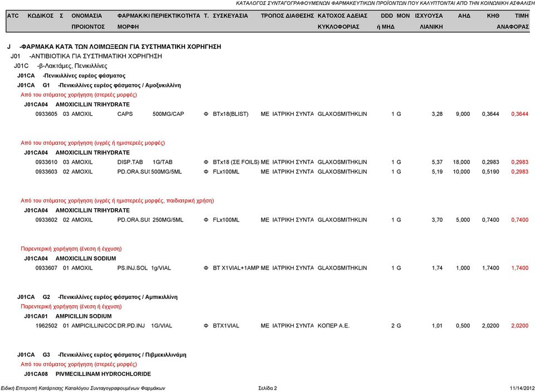Viewport: 535px width, 392px height.
Task: Select the PIVMECILLINAM HYDROCHLORIDE heading
Action: point(103,374)
